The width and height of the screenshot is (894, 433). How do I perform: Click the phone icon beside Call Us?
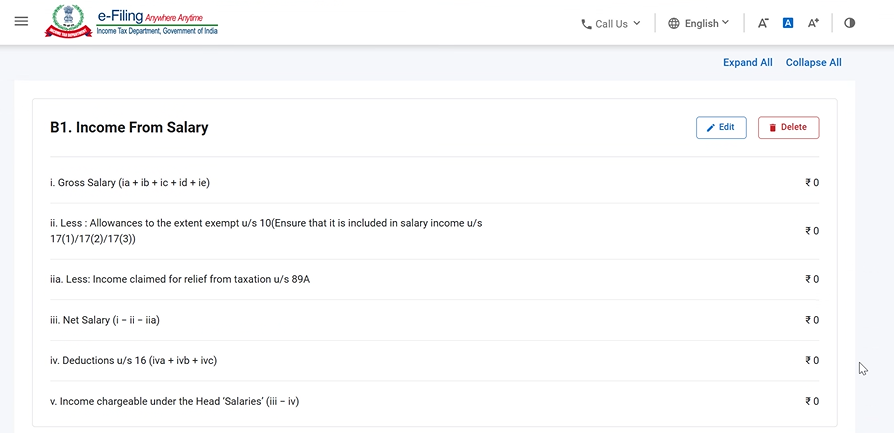click(x=586, y=24)
